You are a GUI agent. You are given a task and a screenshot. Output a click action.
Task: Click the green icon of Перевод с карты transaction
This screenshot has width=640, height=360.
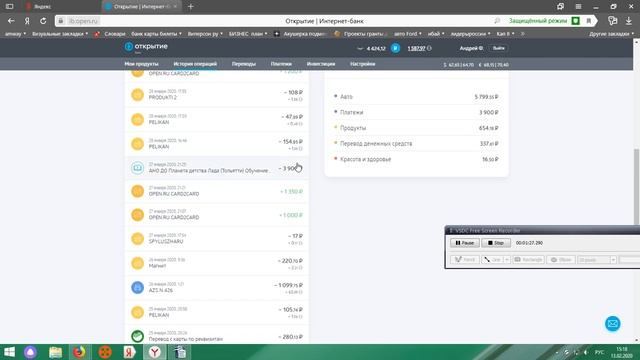pyautogui.click(x=138, y=336)
